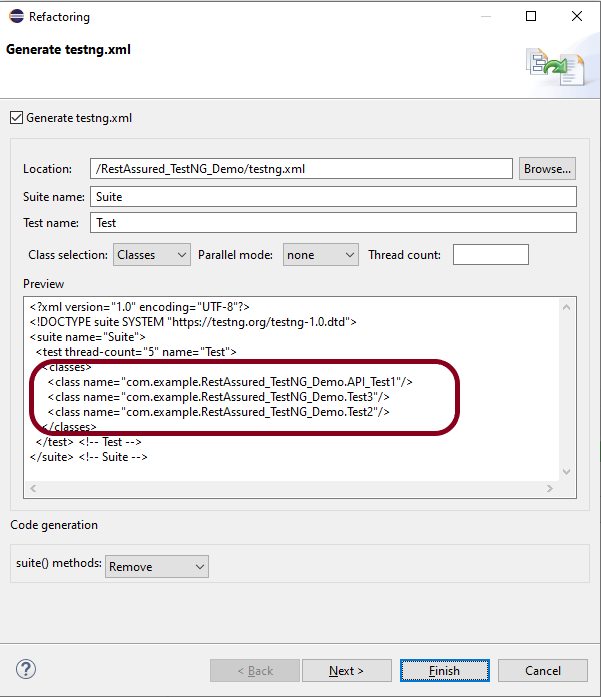Click the preview horizontal scrollbar left arrow
Image resolution: width=601 pixels, height=697 pixels.
tap(33, 489)
